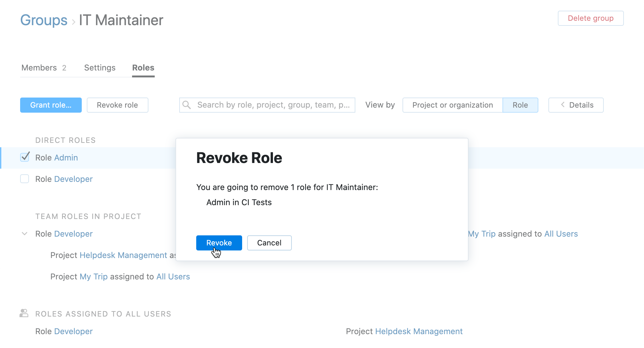Open the My Trip project link
The height and width of the screenshot is (348, 644).
93,276
